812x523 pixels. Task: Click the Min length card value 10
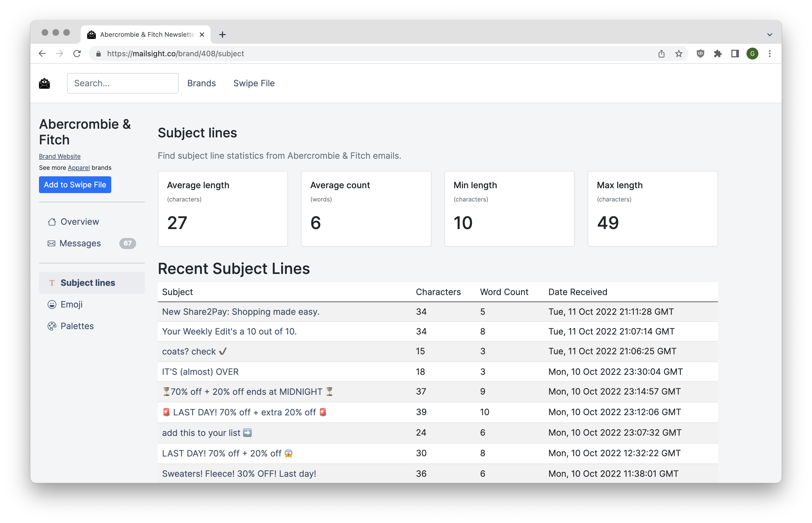[x=463, y=223]
